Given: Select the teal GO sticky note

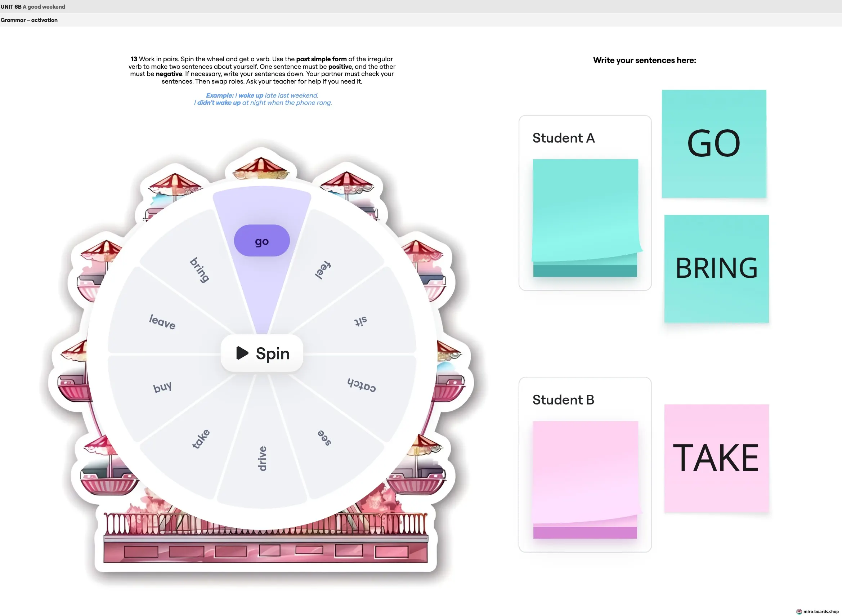Looking at the screenshot, I should 714,144.
